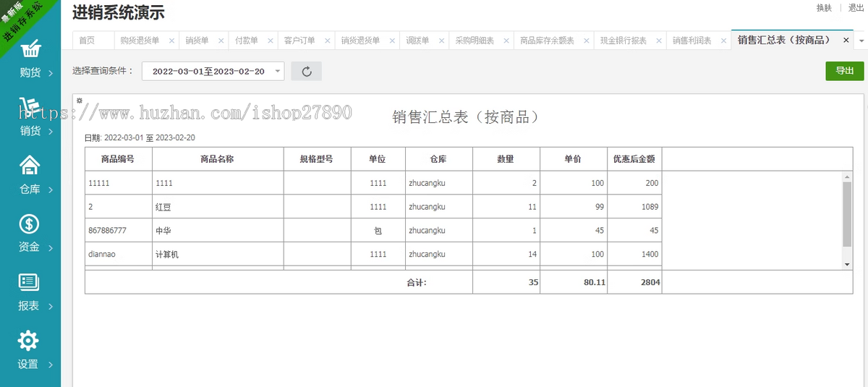The image size is (868, 387).
Task: Select the 中华 product name cell
Action: tap(218, 231)
